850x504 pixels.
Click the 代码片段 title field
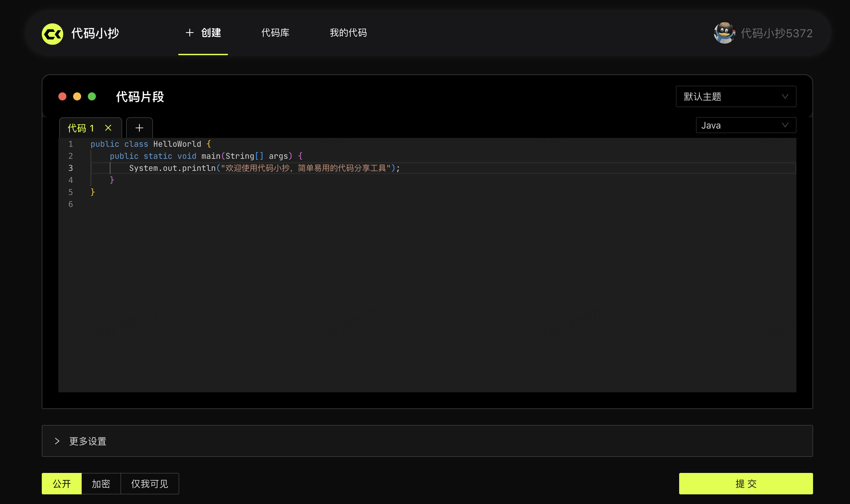pyautogui.click(x=140, y=97)
